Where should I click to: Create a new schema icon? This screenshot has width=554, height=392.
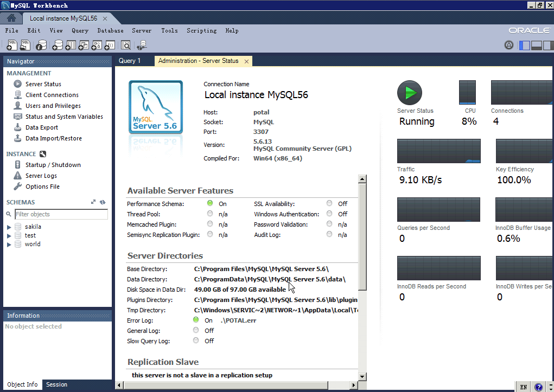pos(57,45)
